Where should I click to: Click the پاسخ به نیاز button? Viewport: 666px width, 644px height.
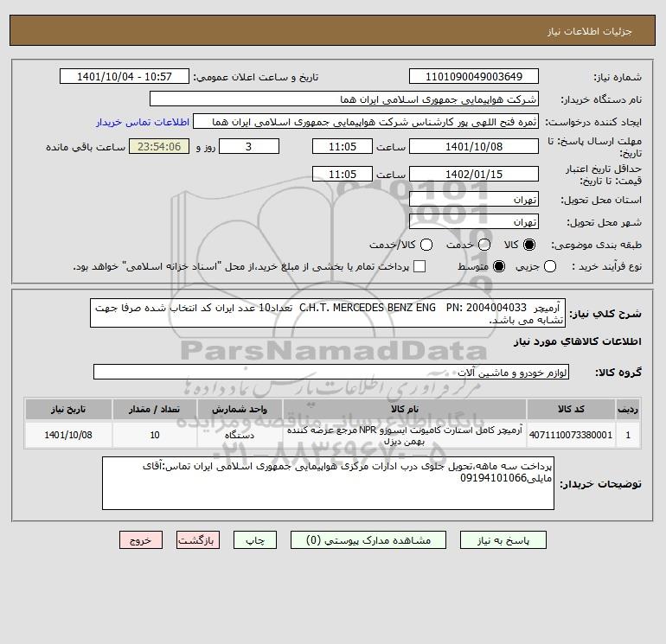(503, 540)
